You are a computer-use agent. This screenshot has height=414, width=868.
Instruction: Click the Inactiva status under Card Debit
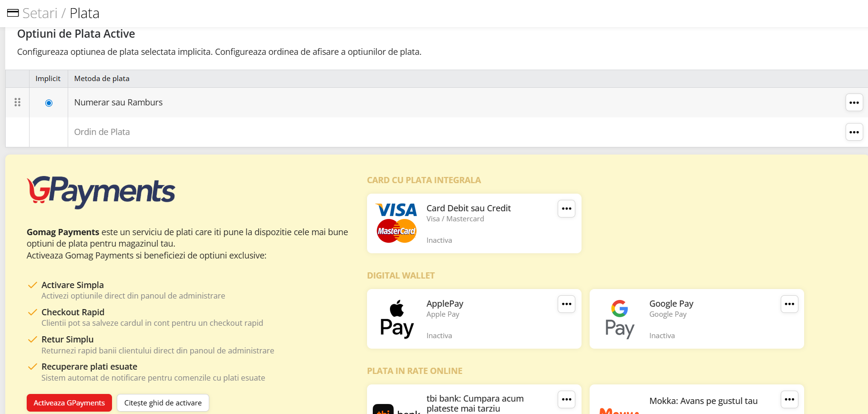pos(439,240)
